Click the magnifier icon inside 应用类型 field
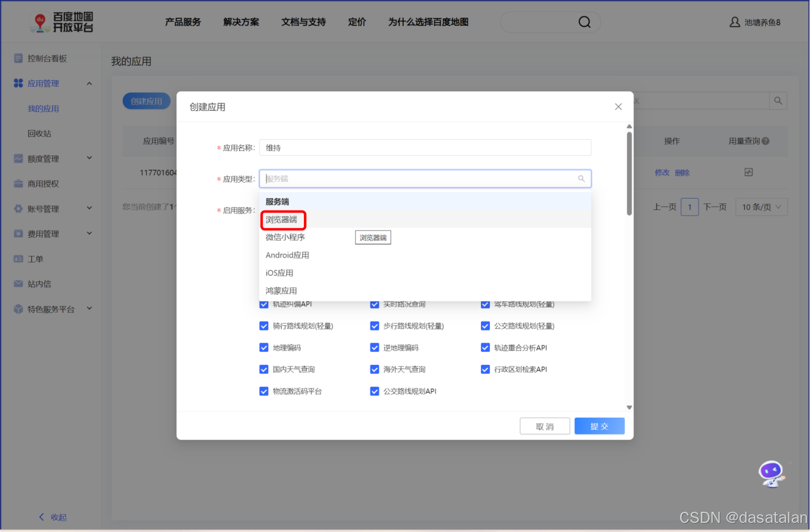This screenshot has width=810, height=532. click(581, 179)
